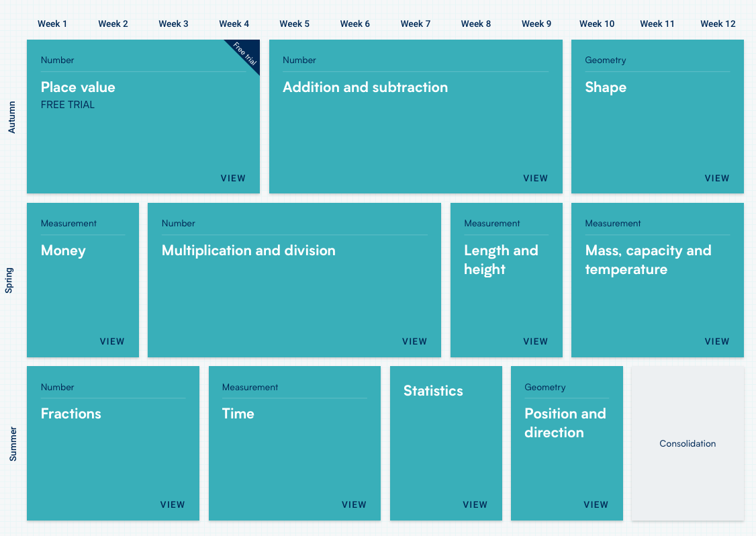This screenshot has height=536, width=756.
Task: Click VIEW on the Statistics card
Action: [475, 505]
